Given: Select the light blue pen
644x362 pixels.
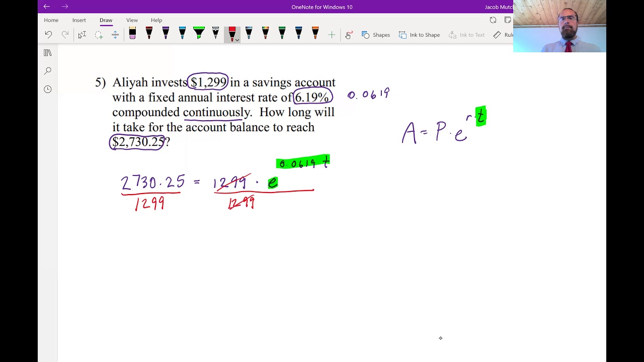Looking at the screenshot, I should tap(182, 34).
